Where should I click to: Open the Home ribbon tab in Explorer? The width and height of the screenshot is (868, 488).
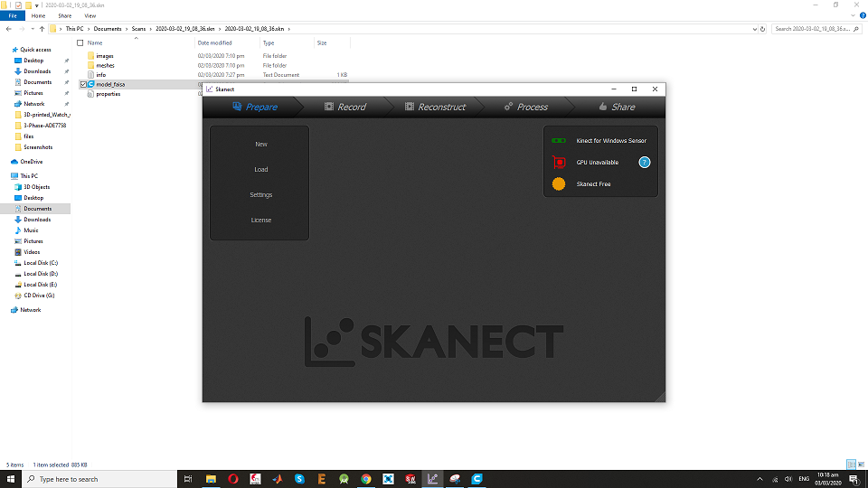[x=38, y=16]
